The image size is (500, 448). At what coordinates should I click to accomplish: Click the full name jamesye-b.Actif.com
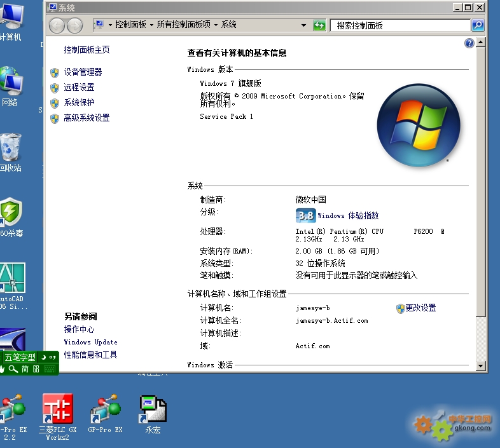[x=331, y=321]
